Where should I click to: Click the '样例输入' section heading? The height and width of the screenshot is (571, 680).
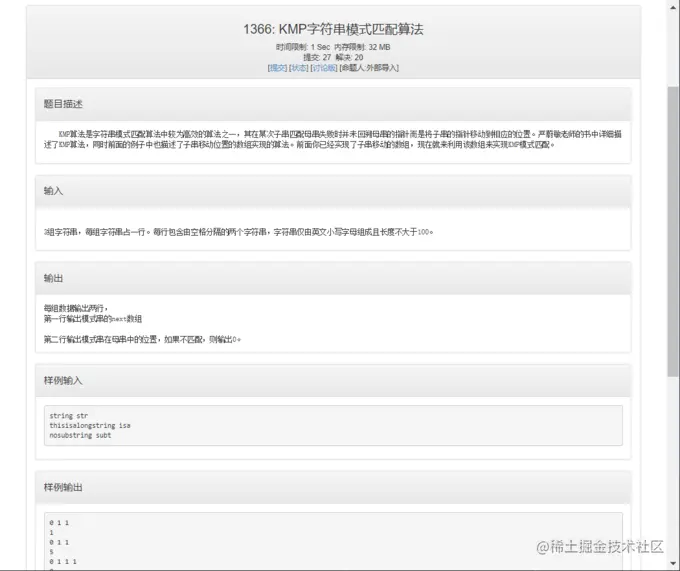coord(63,381)
